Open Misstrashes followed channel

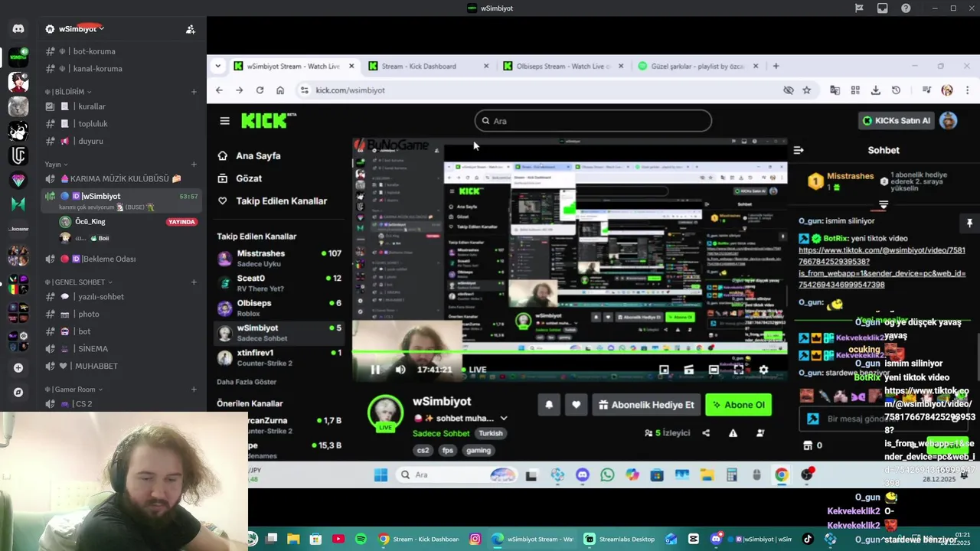pyautogui.click(x=279, y=258)
